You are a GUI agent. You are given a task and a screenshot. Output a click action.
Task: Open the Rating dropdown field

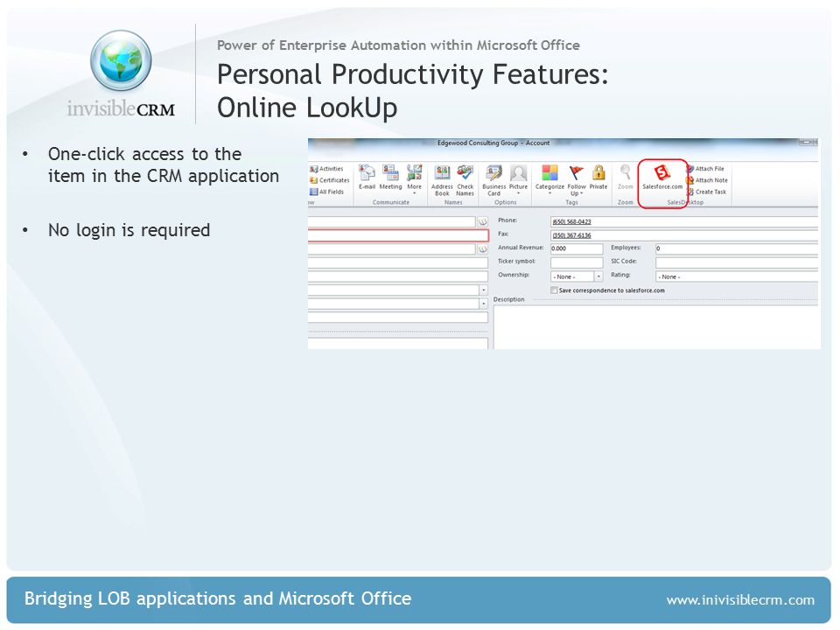(x=737, y=276)
